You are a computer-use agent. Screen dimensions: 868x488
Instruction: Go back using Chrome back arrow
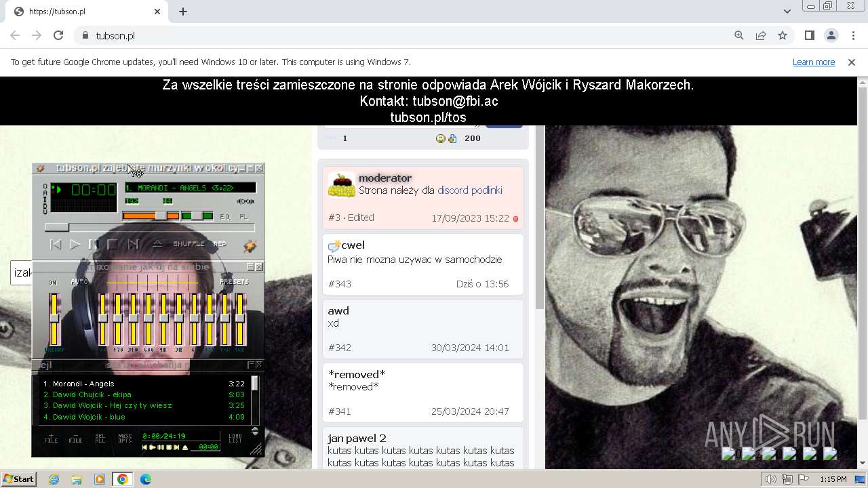click(15, 35)
